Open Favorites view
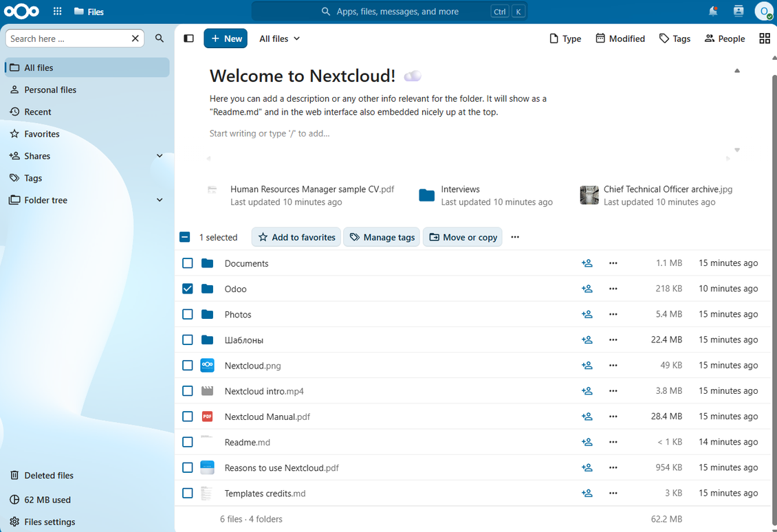 point(87,134)
